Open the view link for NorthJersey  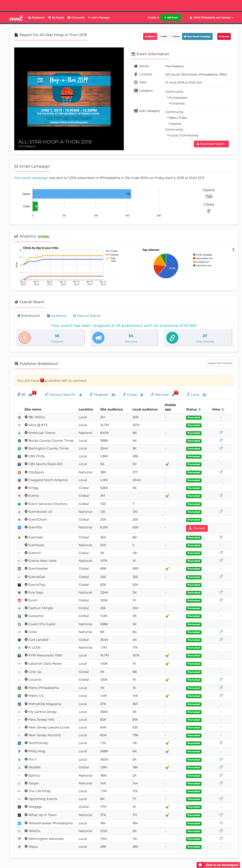click(221, 743)
